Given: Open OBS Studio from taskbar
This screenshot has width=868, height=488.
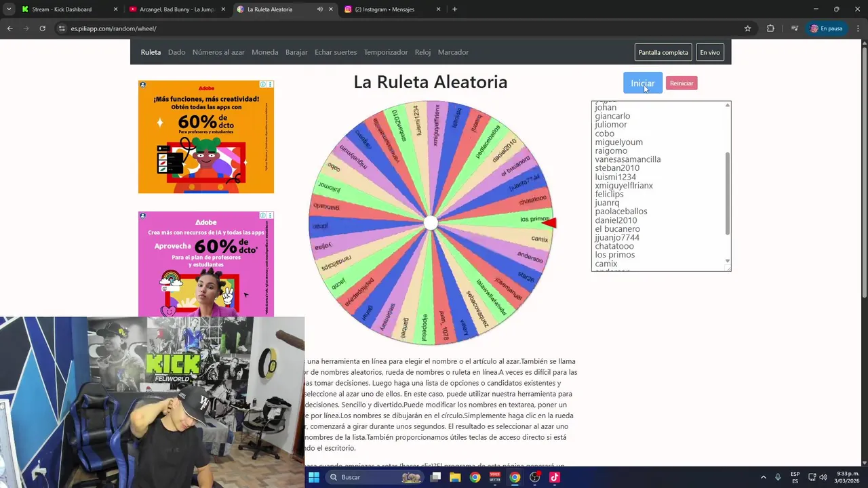Looking at the screenshot, I should point(535,477).
